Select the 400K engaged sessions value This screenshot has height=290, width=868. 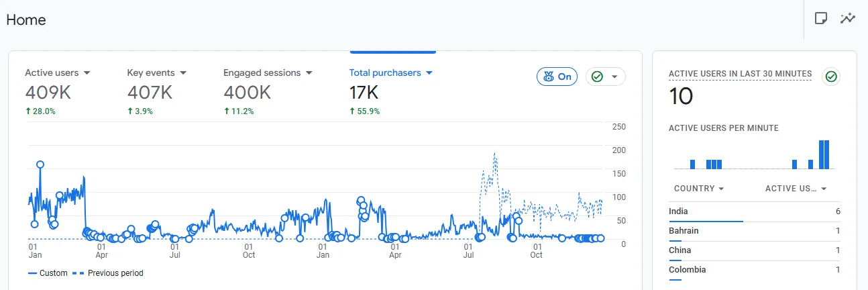tap(247, 93)
